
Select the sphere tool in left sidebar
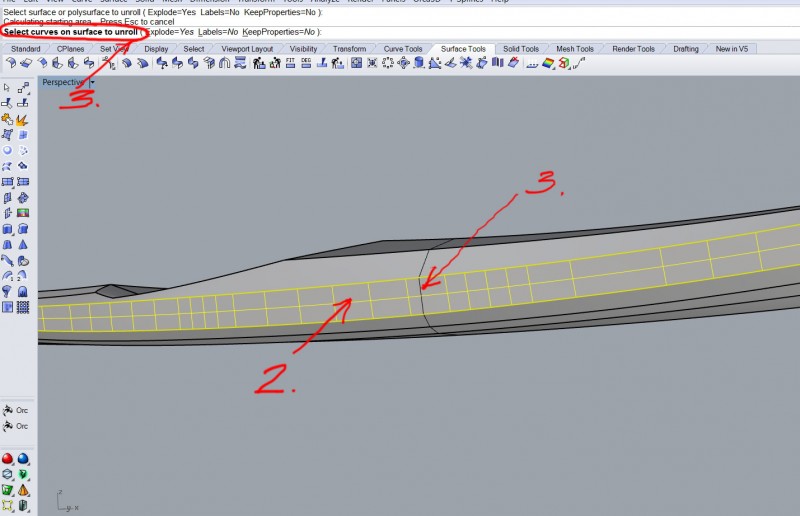7,151
